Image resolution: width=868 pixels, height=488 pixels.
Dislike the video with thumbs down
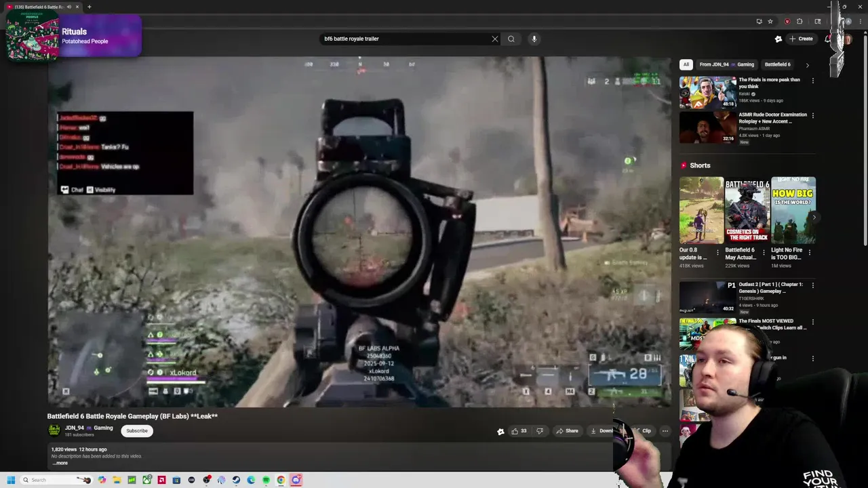540,431
